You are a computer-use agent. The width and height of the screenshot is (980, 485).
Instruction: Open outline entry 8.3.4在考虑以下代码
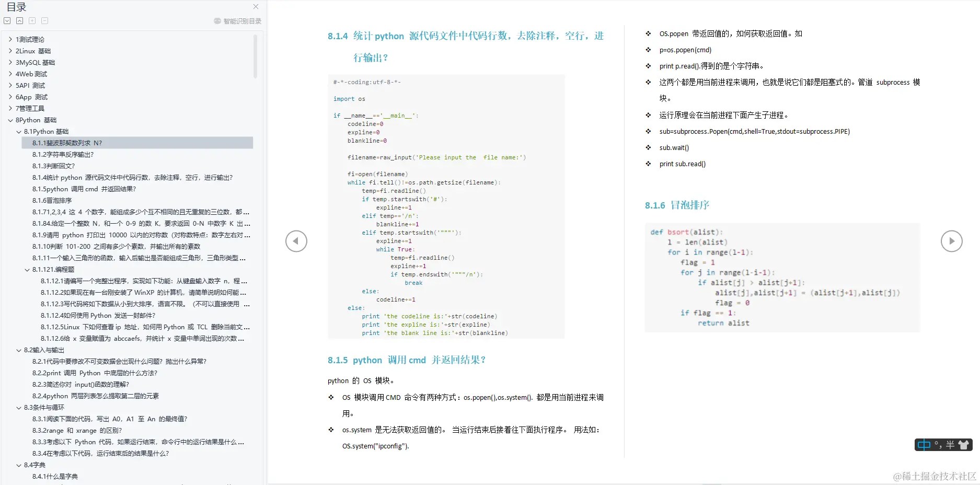click(x=101, y=453)
